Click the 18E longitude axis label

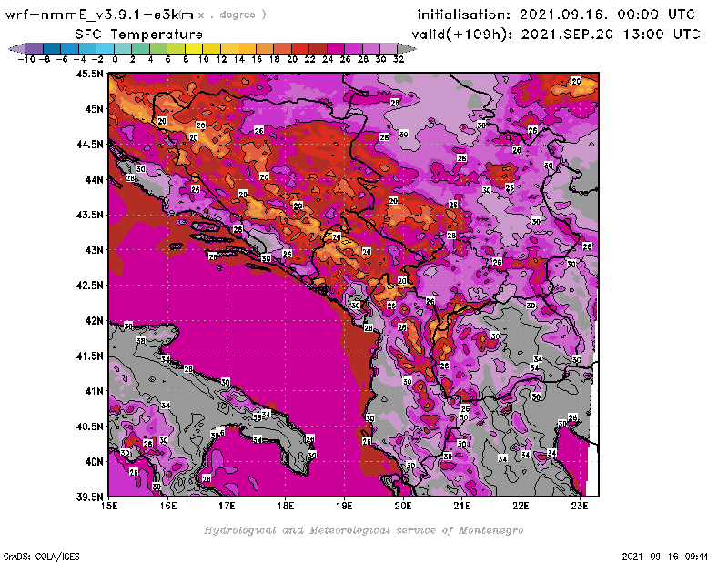pyautogui.click(x=286, y=506)
